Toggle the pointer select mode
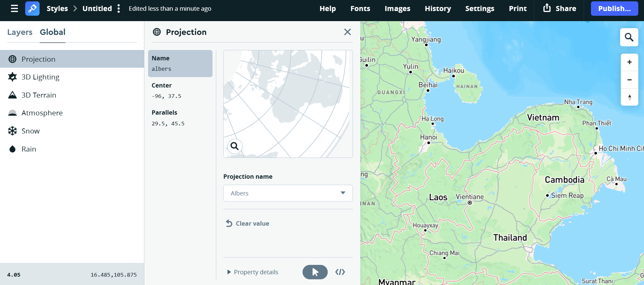 pos(315,272)
